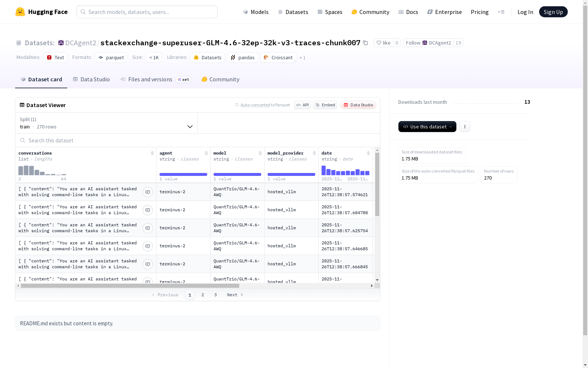Open Docs in the top navigation
The image size is (588, 368).
[x=408, y=12]
